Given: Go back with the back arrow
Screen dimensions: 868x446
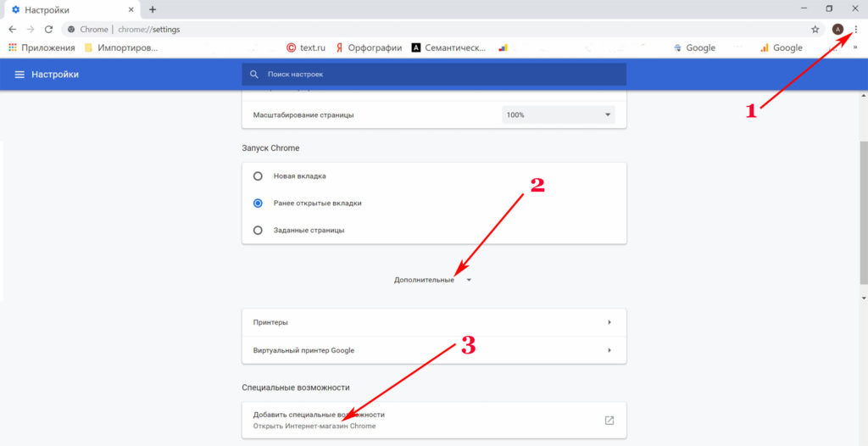Looking at the screenshot, I should (x=12, y=29).
